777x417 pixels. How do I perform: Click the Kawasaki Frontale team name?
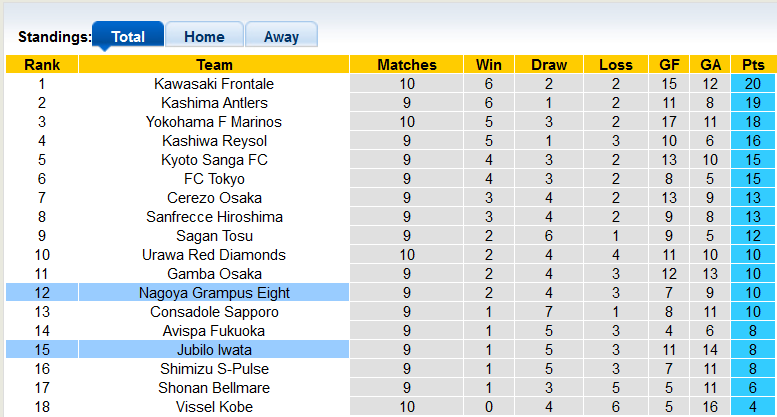[214, 84]
